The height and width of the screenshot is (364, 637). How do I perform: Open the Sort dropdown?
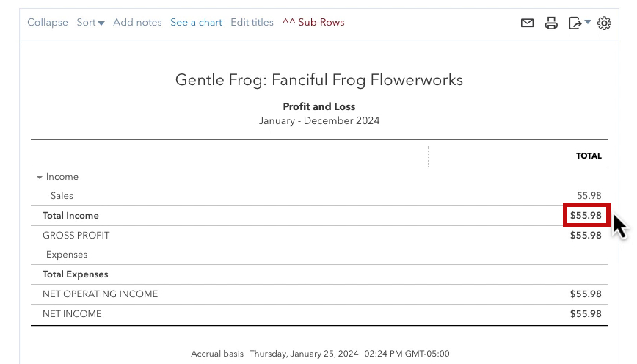[x=90, y=22]
